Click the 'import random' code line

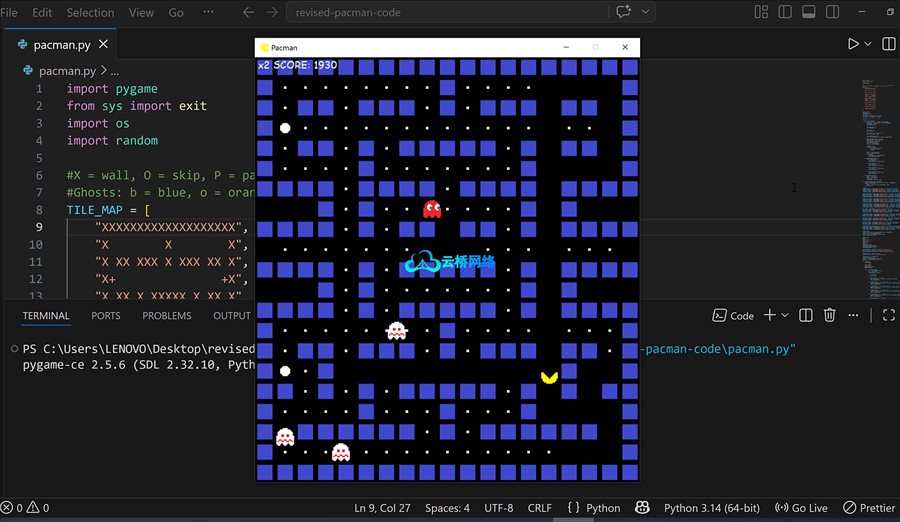tap(112, 141)
